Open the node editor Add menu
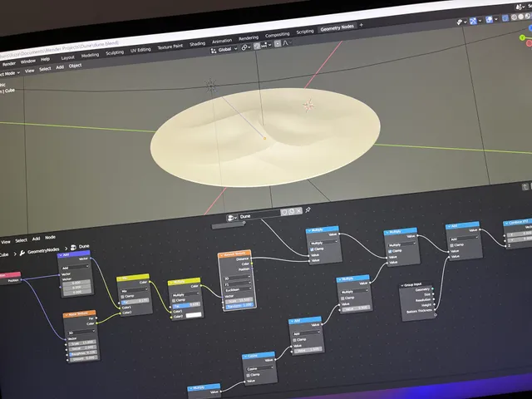 click(x=36, y=239)
